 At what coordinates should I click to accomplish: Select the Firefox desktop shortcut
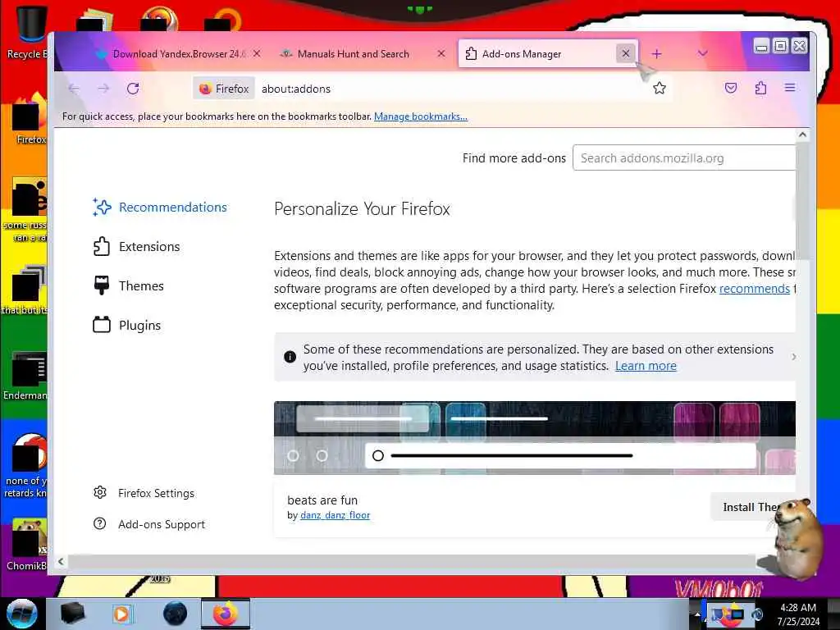tap(30, 119)
